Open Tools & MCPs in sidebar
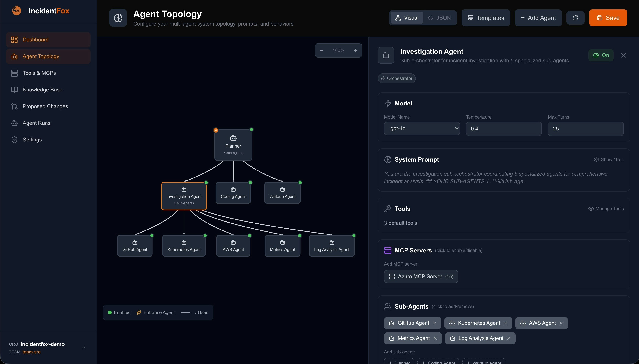This screenshot has width=639, height=364. coord(39,73)
